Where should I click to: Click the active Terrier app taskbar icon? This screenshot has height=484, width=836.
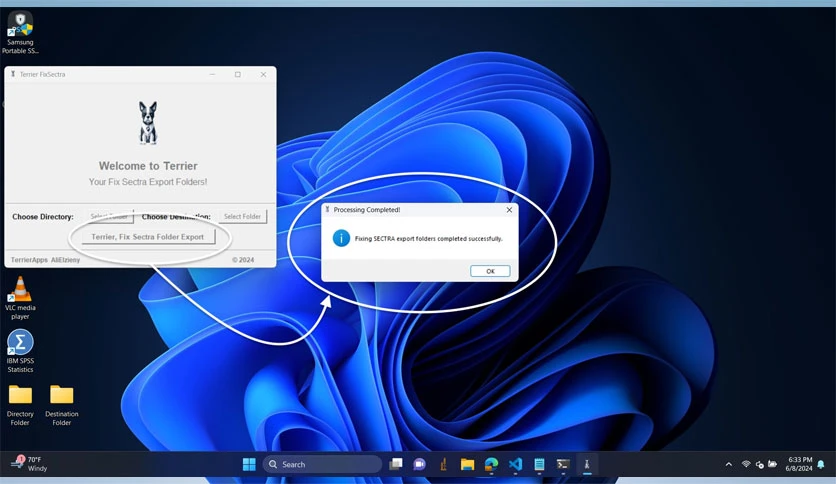click(587, 464)
